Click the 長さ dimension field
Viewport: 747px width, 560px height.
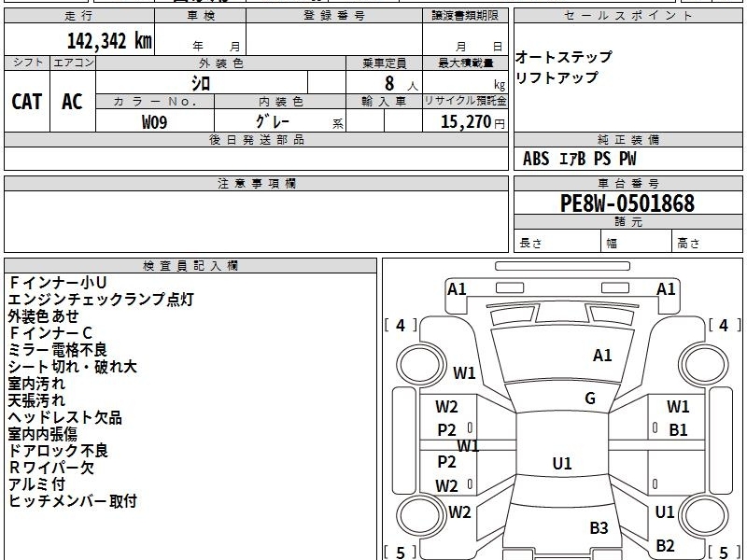557,243
